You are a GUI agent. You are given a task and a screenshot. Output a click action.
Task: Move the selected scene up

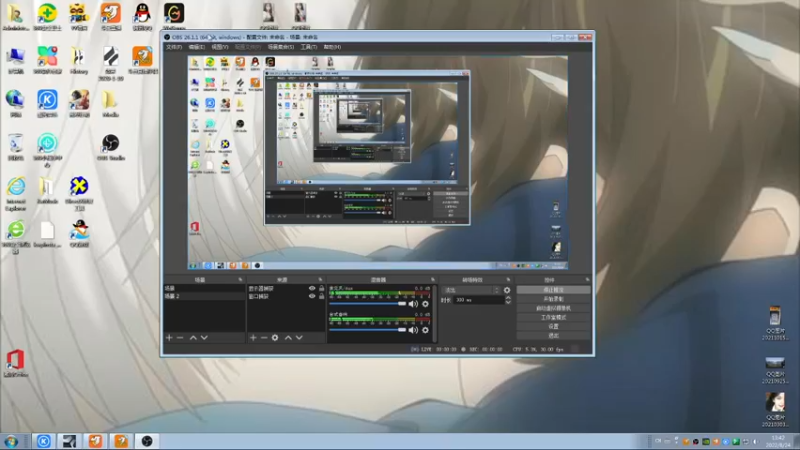193,338
